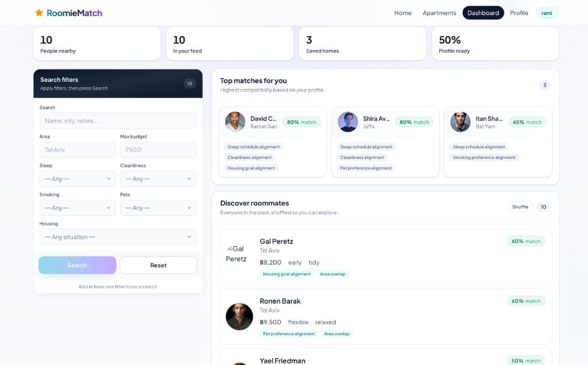
Task: Open David C.'s profile avatar
Action: click(x=235, y=122)
